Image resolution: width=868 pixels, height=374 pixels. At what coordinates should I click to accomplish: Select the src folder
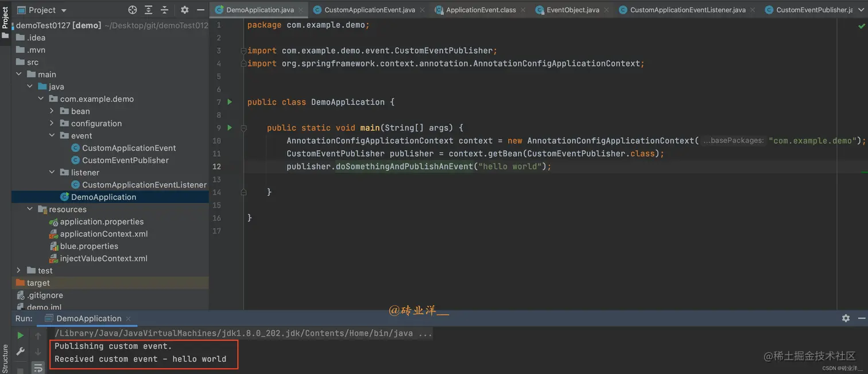pyautogui.click(x=110, y=62)
